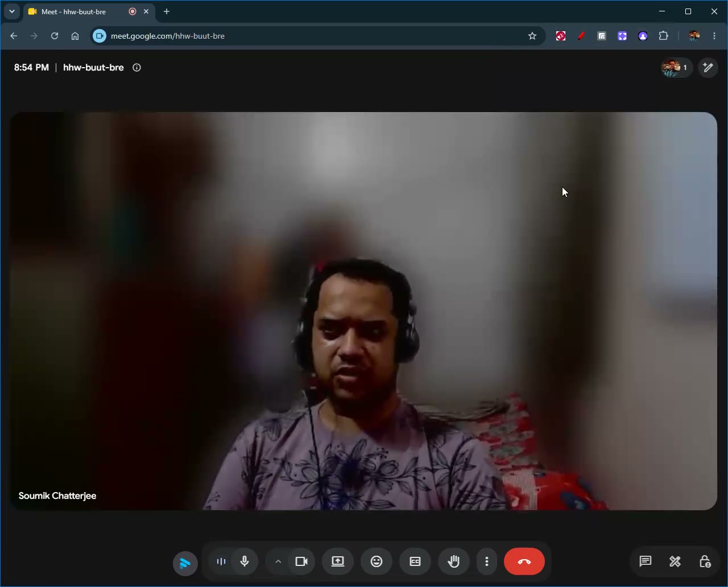Open the magic pen effects button
The width and height of the screenshot is (728, 587).
(x=708, y=68)
